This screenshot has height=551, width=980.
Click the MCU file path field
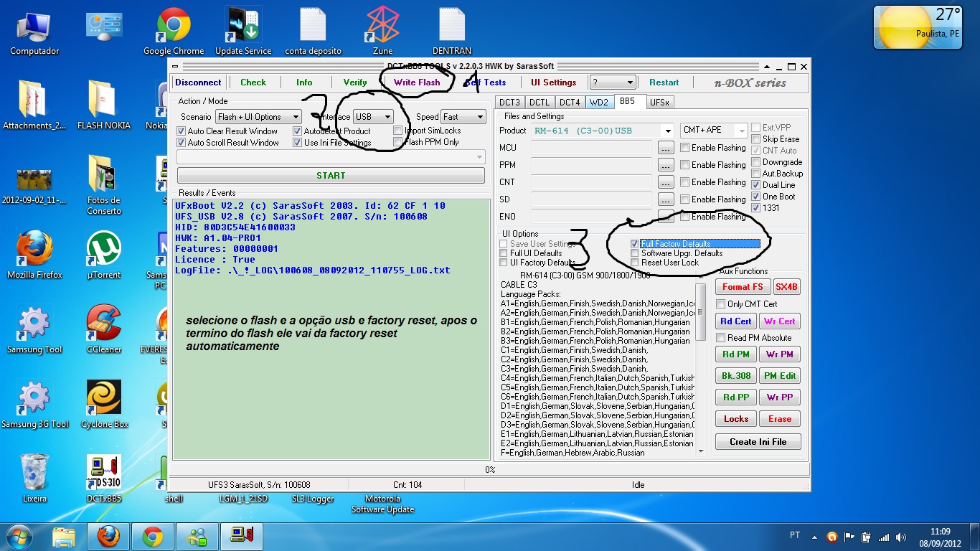591,148
